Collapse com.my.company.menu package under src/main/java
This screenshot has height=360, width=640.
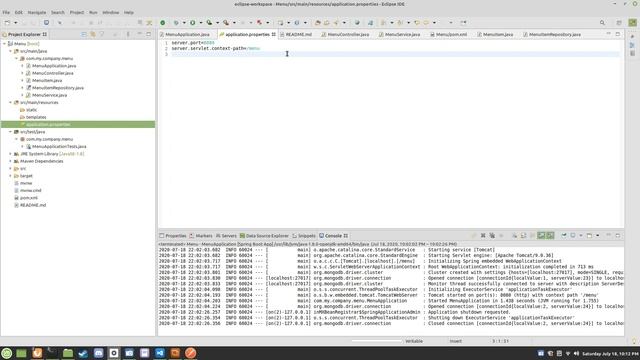17,58
